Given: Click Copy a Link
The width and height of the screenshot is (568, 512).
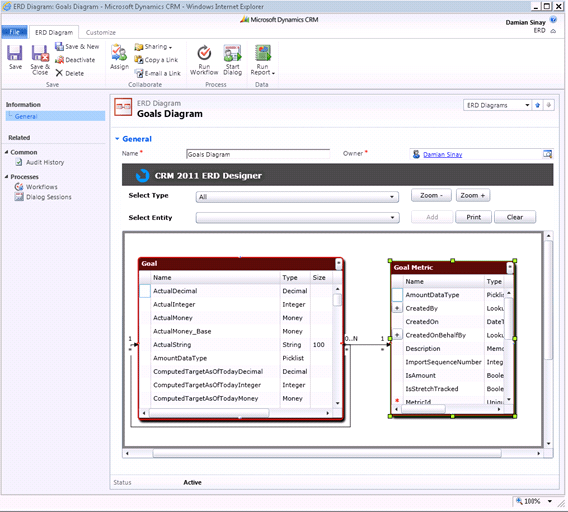Looking at the screenshot, I should click(x=156, y=60).
